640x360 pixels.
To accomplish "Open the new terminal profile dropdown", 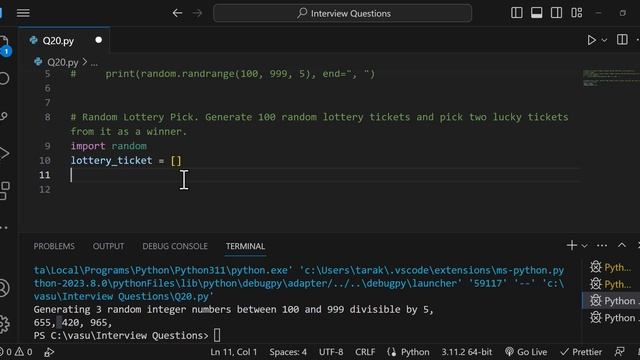I will [584, 246].
